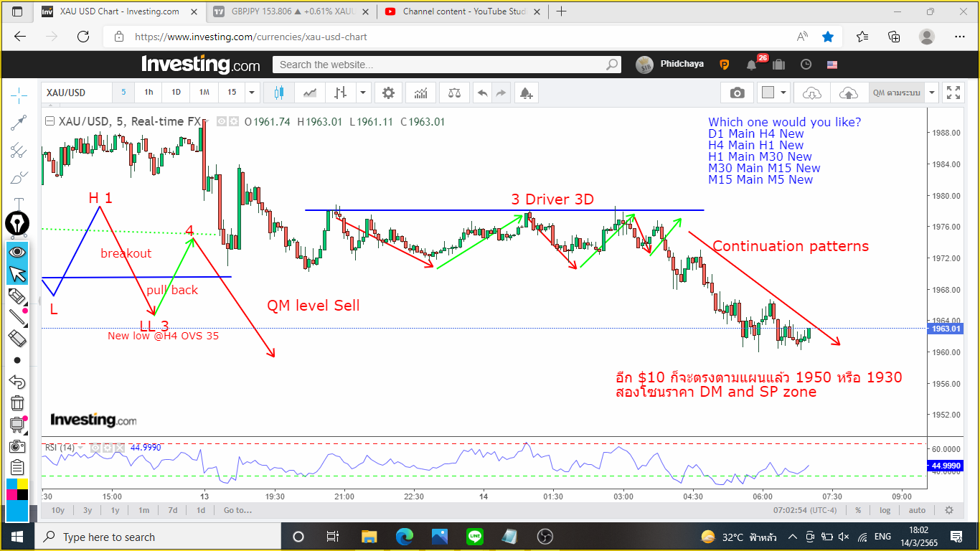The width and height of the screenshot is (980, 551).
Task: Switch to YouTube Studio Channel content tab
Action: [463, 11]
